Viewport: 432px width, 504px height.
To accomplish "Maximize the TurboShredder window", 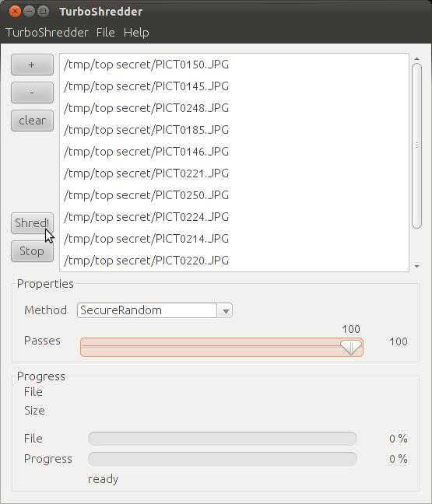I will point(43,12).
